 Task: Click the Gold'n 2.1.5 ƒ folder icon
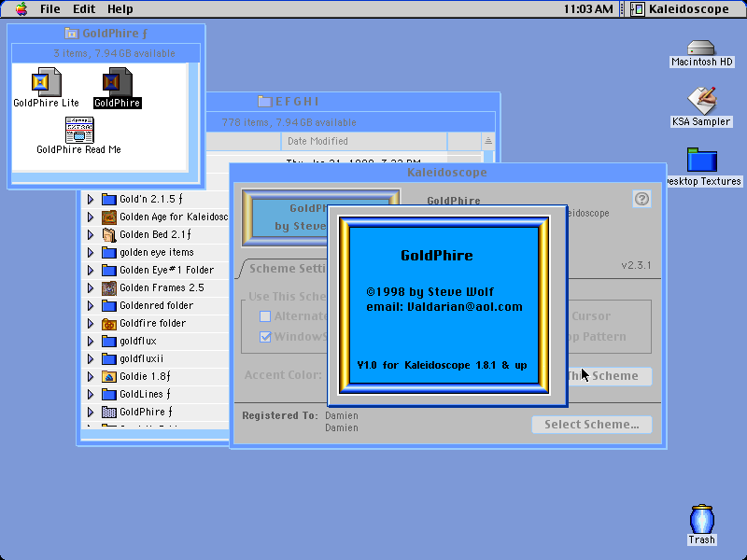pyautogui.click(x=109, y=199)
